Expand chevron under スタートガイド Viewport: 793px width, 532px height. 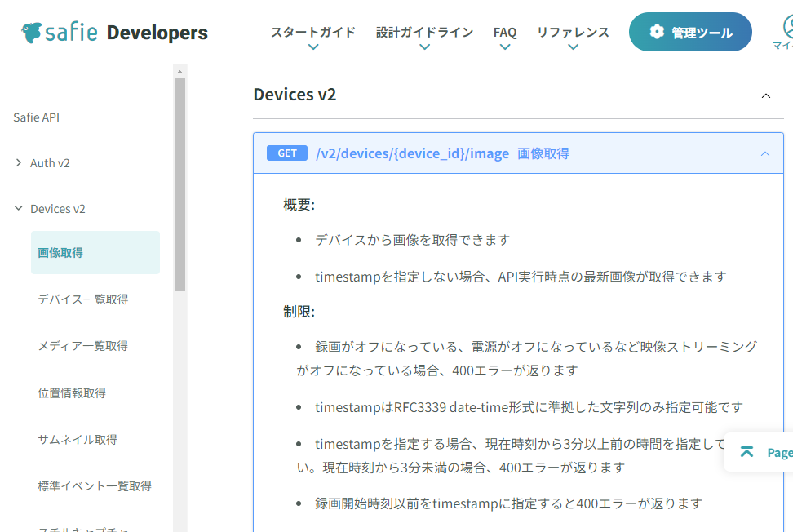313,47
